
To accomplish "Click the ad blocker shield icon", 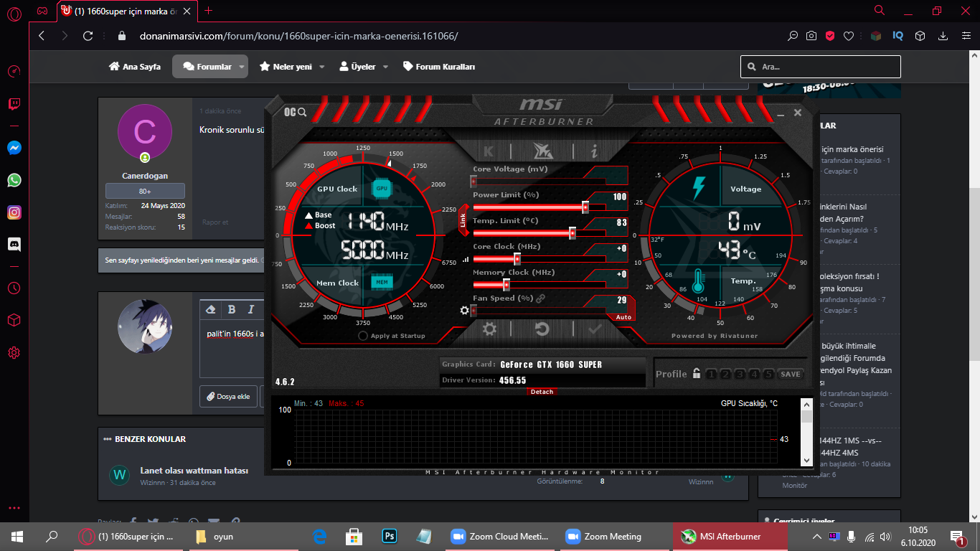I will coord(830,36).
